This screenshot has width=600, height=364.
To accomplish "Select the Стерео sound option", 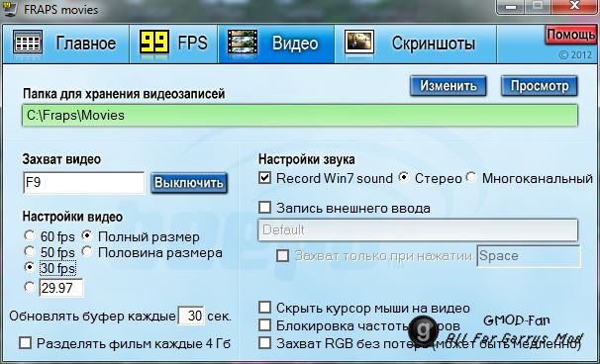I will coord(404,177).
